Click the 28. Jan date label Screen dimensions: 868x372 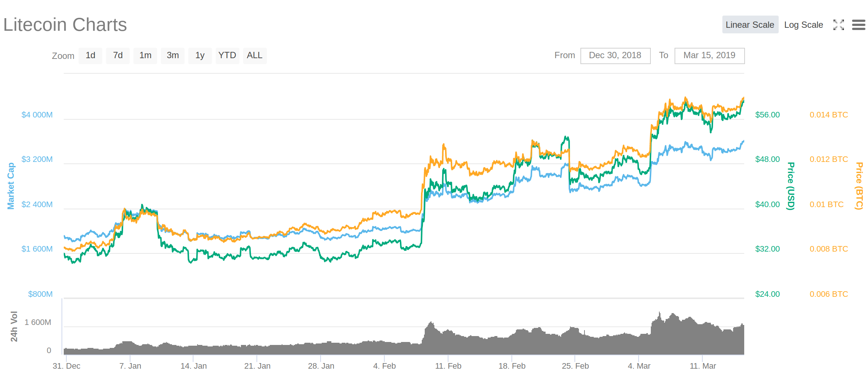coord(321,366)
